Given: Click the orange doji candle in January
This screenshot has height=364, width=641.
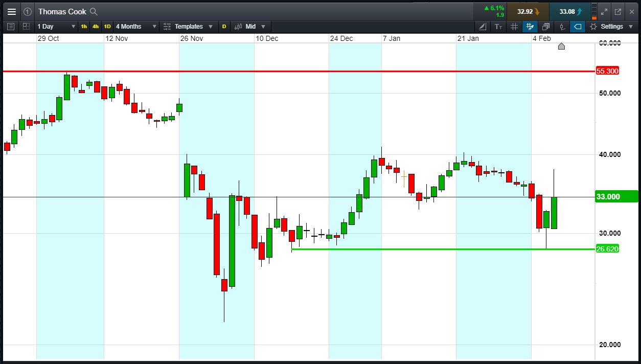Looking at the screenshot, I should click(x=404, y=177).
